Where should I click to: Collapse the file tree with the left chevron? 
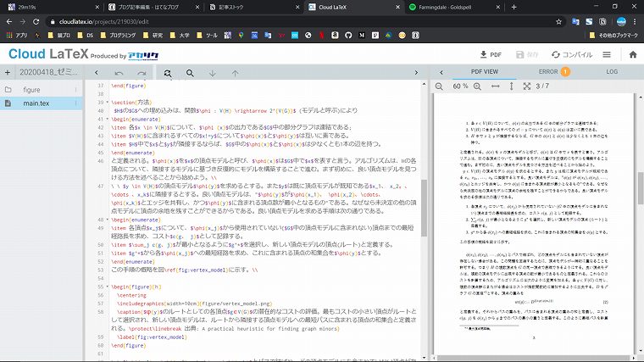pos(96,72)
